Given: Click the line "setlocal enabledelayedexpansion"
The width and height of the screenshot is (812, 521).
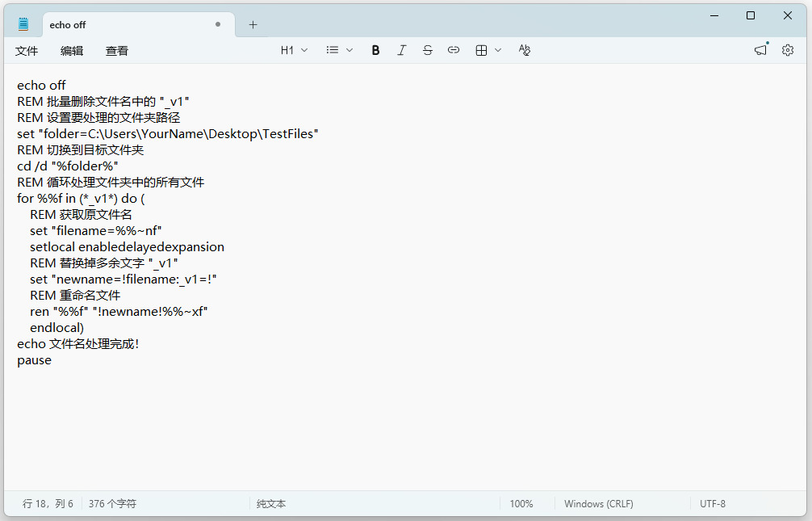Looking at the screenshot, I should 127,247.
